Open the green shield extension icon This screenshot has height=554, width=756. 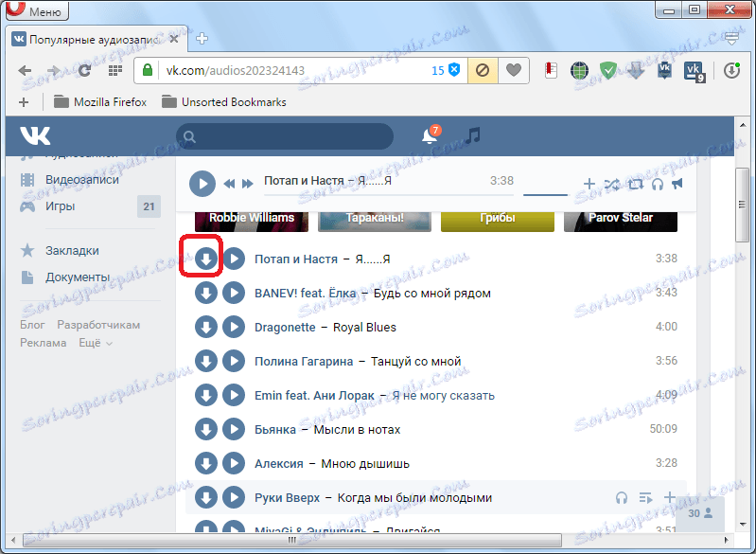[607, 71]
